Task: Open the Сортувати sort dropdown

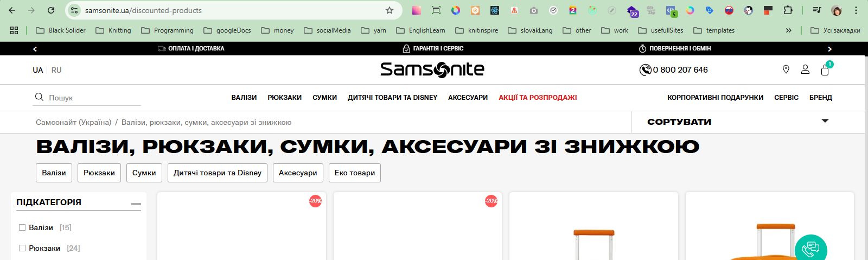Action: click(739, 122)
